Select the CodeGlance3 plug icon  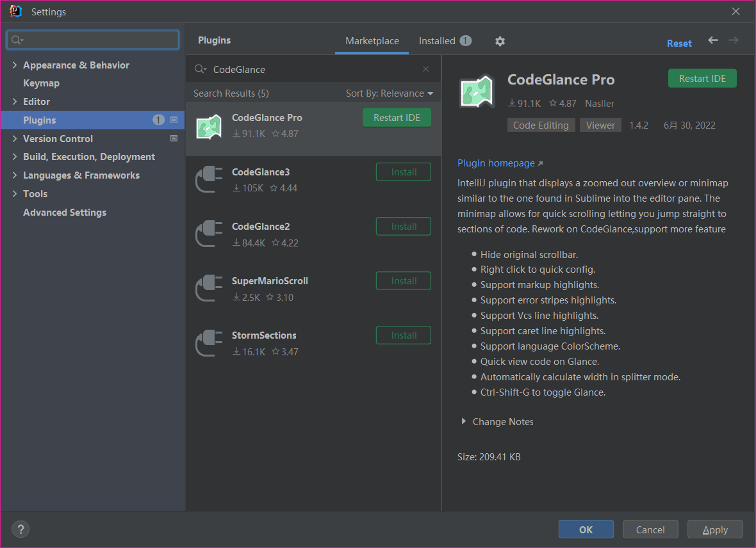coord(209,179)
